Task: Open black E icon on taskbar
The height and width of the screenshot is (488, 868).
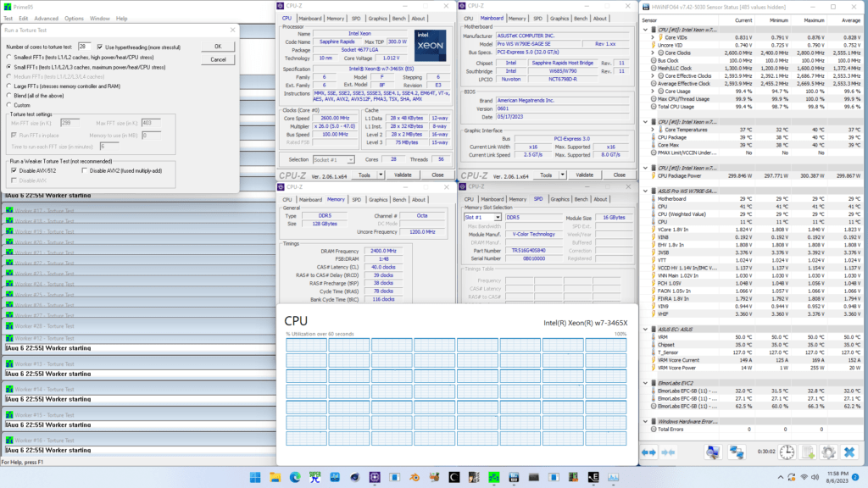Action: [593, 477]
